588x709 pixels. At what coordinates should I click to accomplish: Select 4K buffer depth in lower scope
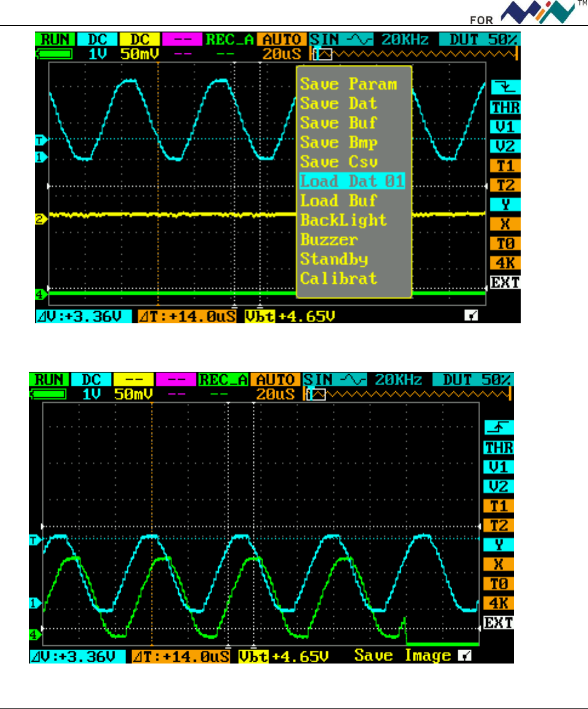coord(499,603)
